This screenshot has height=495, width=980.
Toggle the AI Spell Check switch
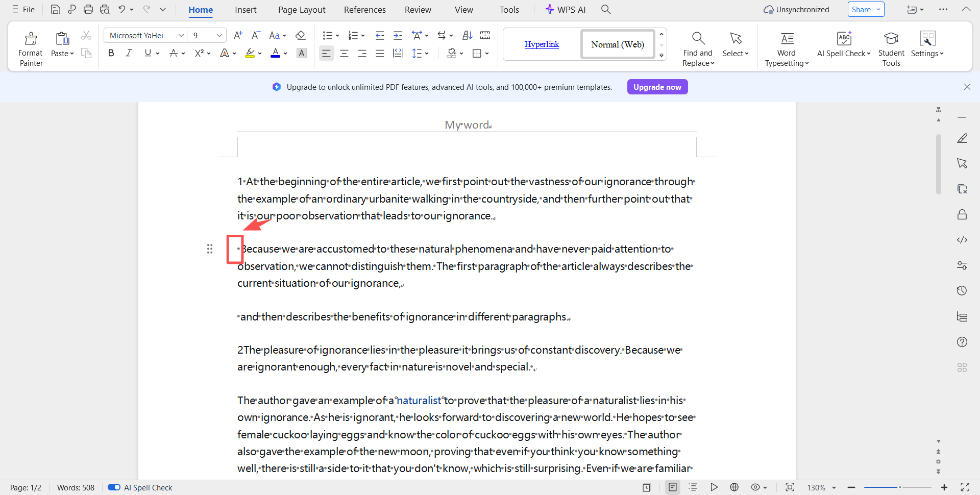coord(114,487)
